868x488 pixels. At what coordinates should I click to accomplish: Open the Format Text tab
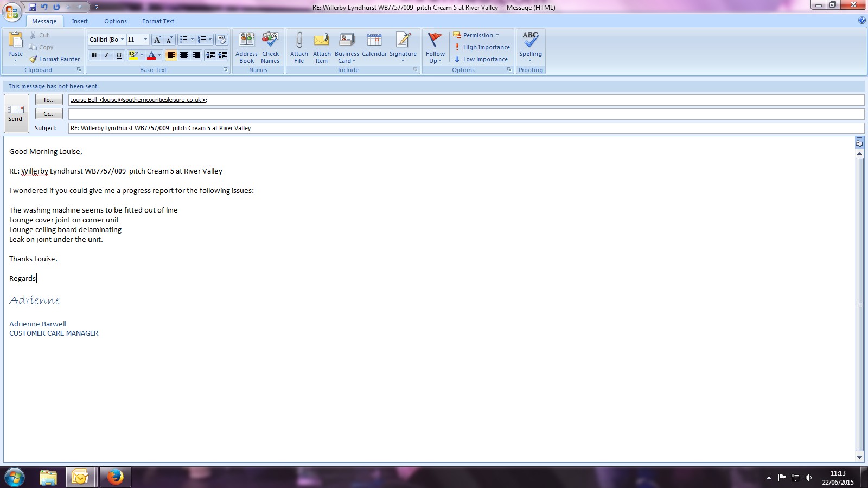(158, 21)
